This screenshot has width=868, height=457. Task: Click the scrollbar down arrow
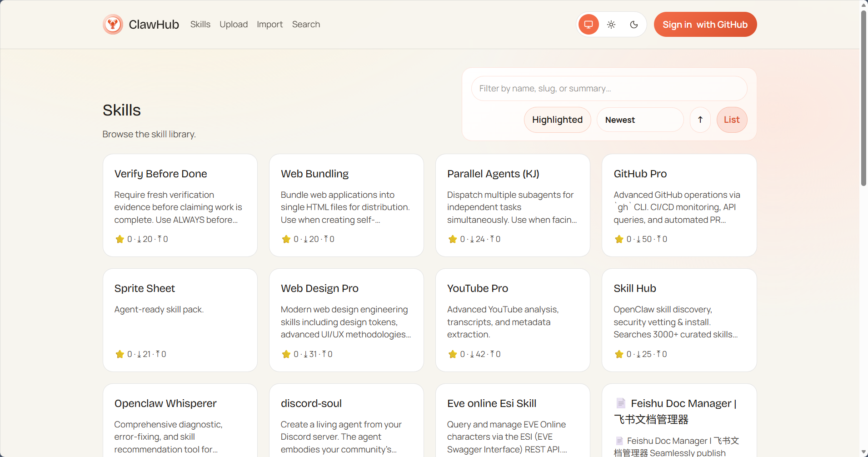click(863, 452)
